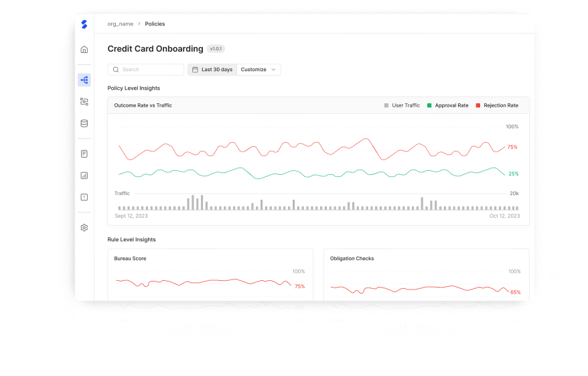Open Settings via the sidebar gear icon
This screenshot has height=376, width=588.
[x=84, y=228]
